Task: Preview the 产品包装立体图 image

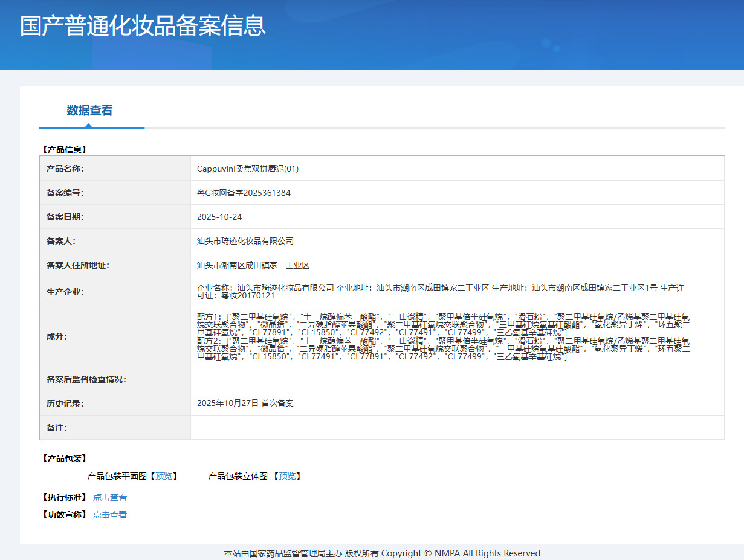Action: point(287,476)
